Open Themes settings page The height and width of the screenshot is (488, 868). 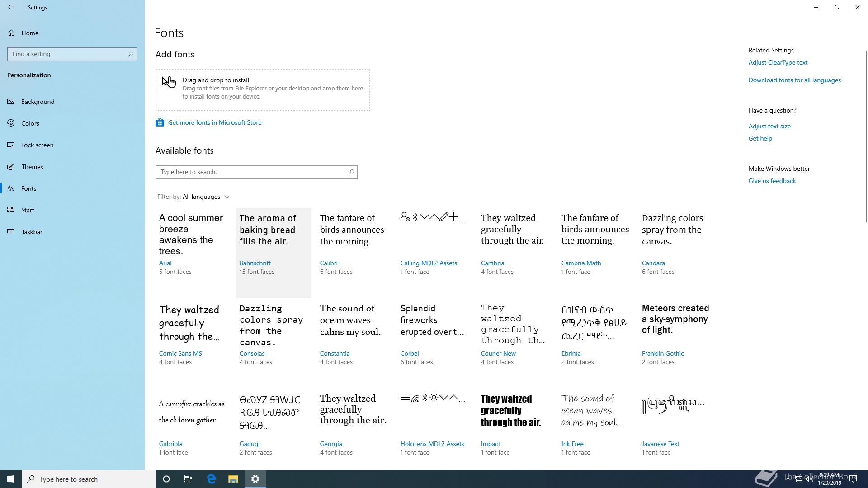click(x=72, y=167)
